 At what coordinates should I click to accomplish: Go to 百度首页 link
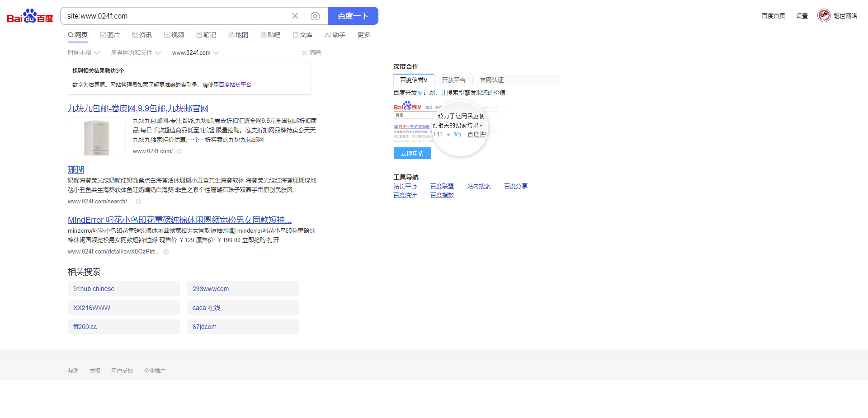click(x=774, y=16)
